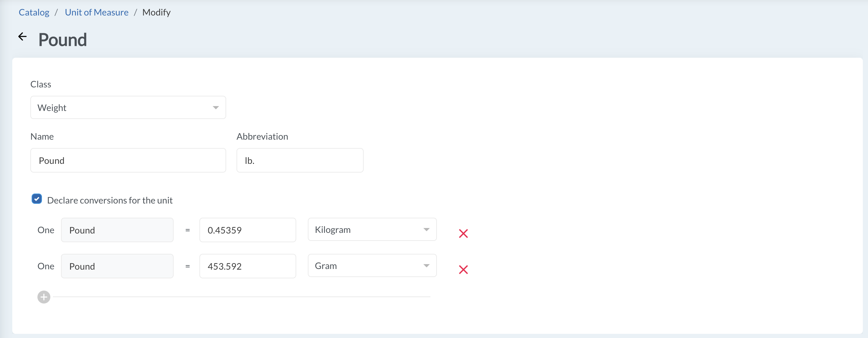This screenshot has height=338, width=868.
Task: Click the Pound field in first conversion row
Action: pyautogui.click(x=117, y=230)
